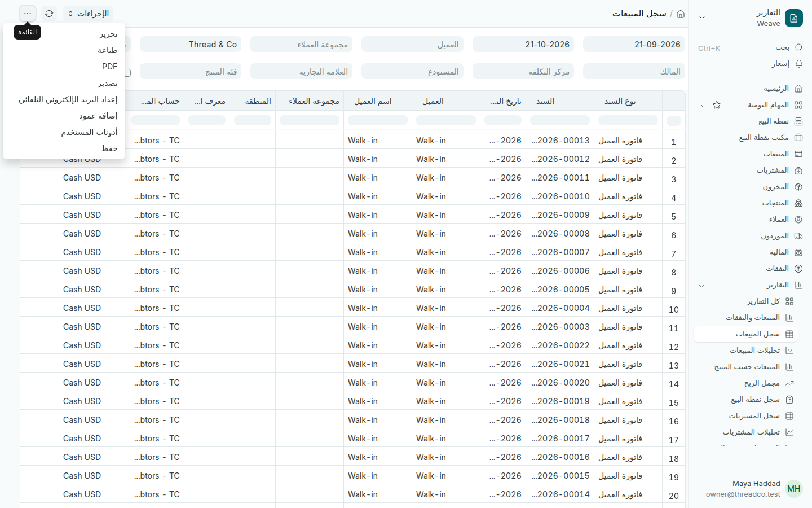The width and height of the screenshot is (812, 508).
Task: Close the three-dot menu button
Action: 28,14
